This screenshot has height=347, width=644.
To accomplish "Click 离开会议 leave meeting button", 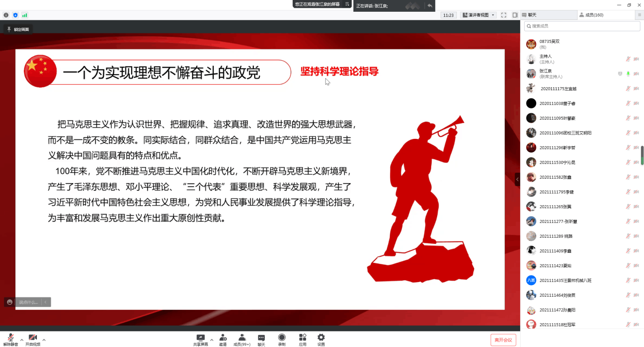I will point(503,340).
